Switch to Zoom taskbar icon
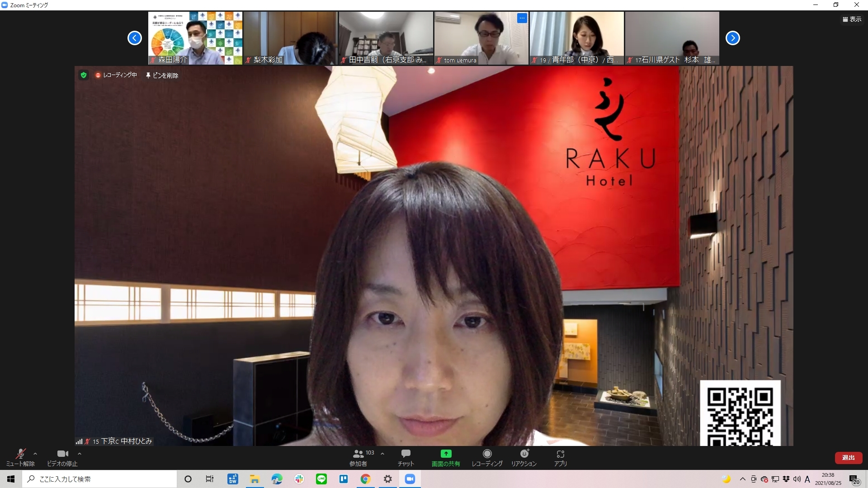Viewport: 868px width, 488px height. tap(410, 479)
